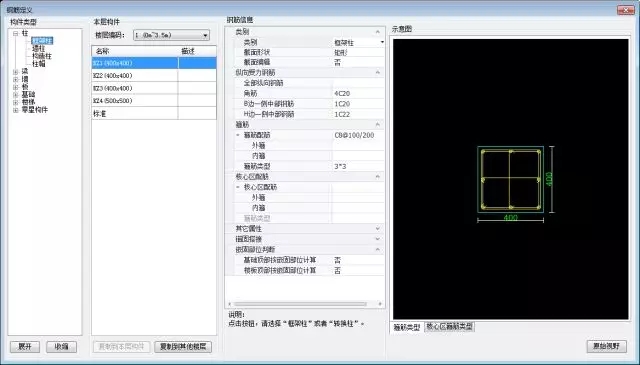Expand the 零星构件 tree node

(x=16, y=110)
